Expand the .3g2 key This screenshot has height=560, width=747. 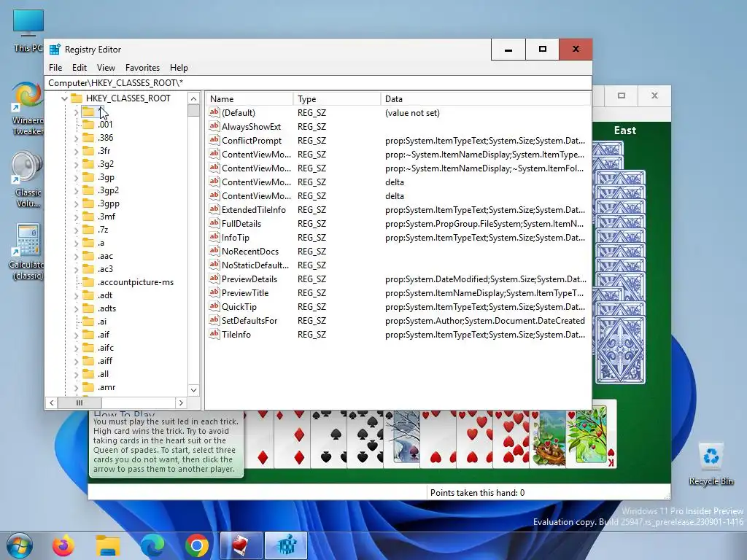(x=76, y=164)
